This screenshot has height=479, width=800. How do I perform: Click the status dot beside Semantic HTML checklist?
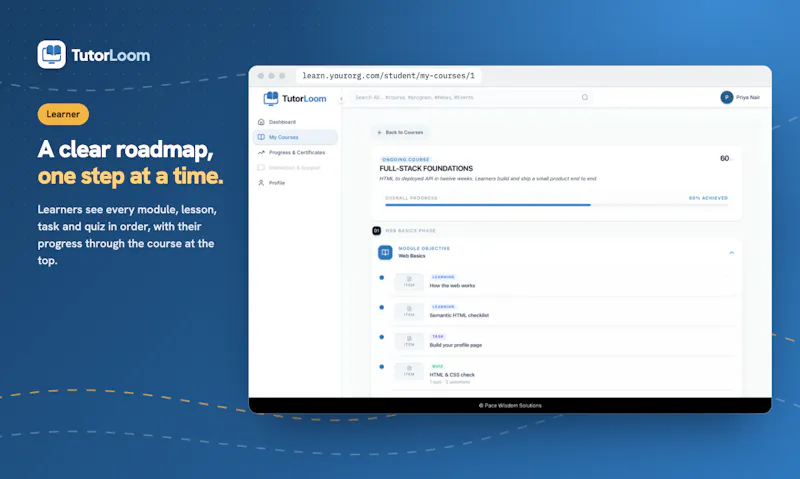pos(382,307)
